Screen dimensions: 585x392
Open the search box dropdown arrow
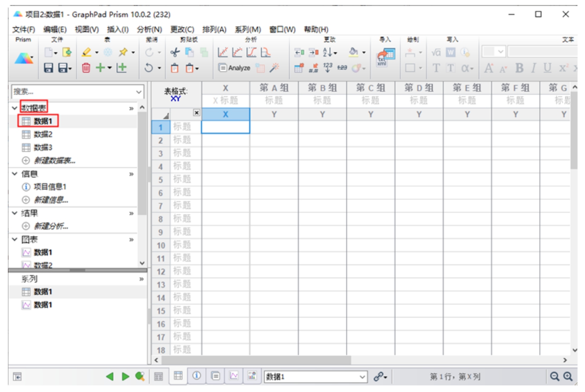tap(139, 92)
